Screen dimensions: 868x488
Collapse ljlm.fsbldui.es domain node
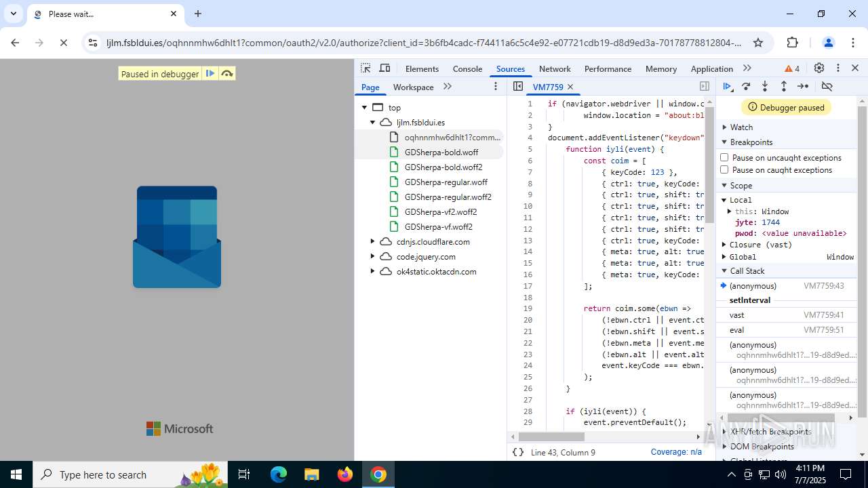(x=372, y=122)
